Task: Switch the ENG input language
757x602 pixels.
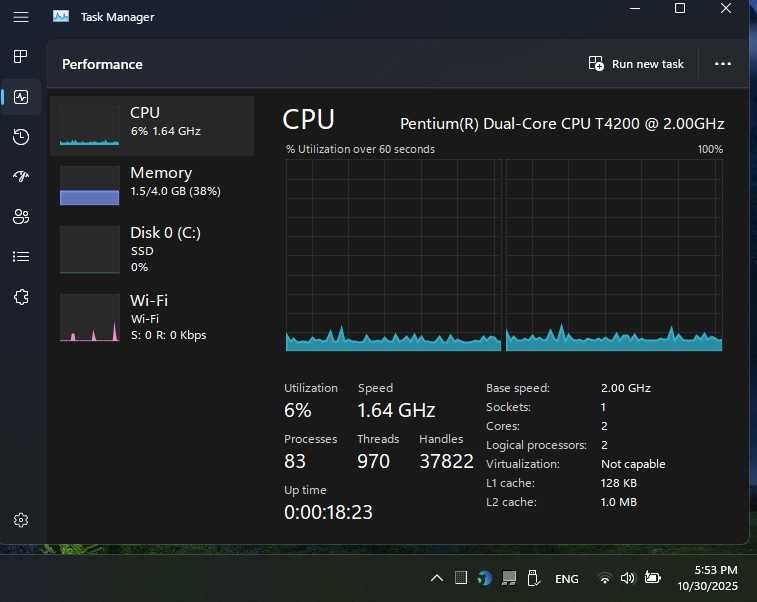Action: 567,578
